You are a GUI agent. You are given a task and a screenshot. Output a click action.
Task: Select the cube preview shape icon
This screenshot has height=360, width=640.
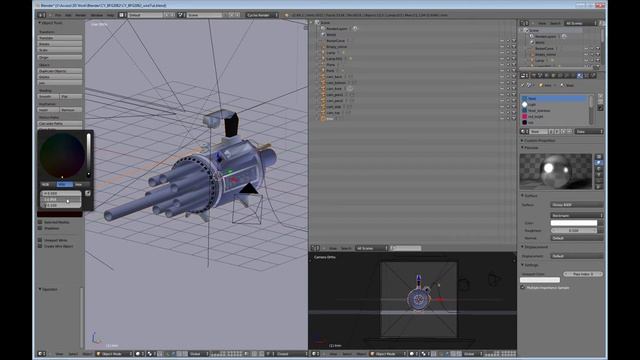point(599,169)
